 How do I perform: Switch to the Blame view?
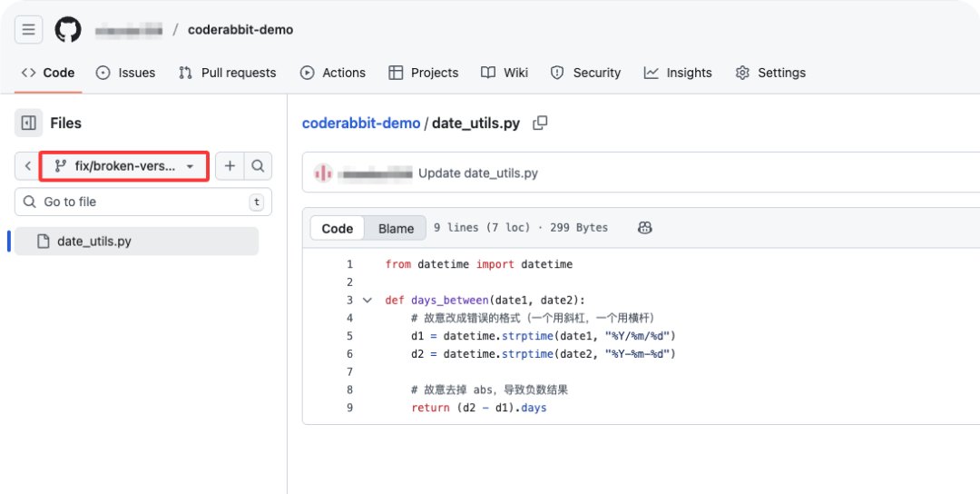pos(396,228)
